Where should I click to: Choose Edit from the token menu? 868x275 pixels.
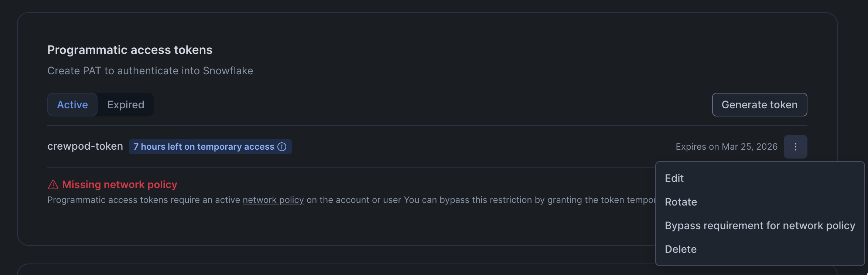674,178
